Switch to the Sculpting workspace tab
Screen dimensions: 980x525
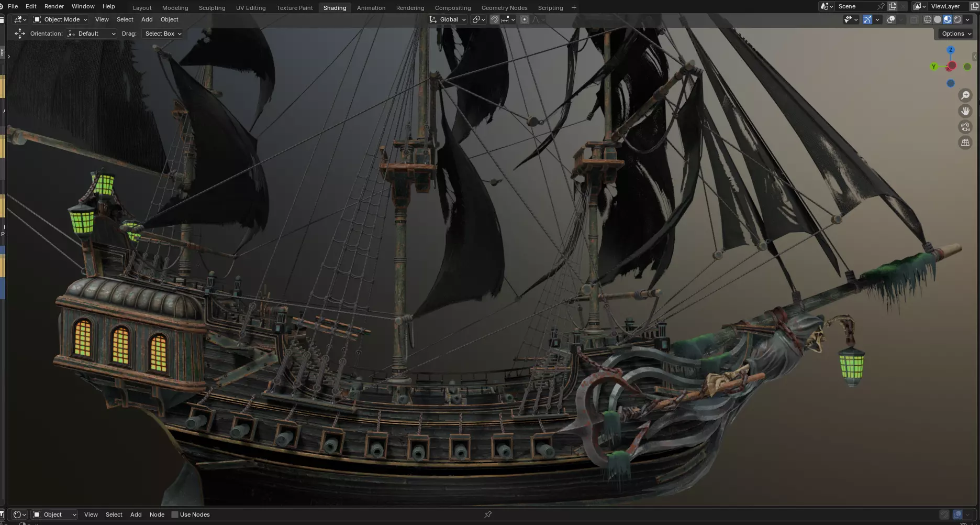pyautogui.click(x=212, y=8)
